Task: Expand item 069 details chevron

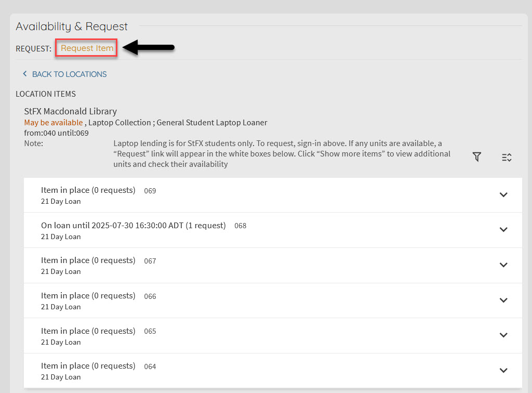Action: click(503, 195)
